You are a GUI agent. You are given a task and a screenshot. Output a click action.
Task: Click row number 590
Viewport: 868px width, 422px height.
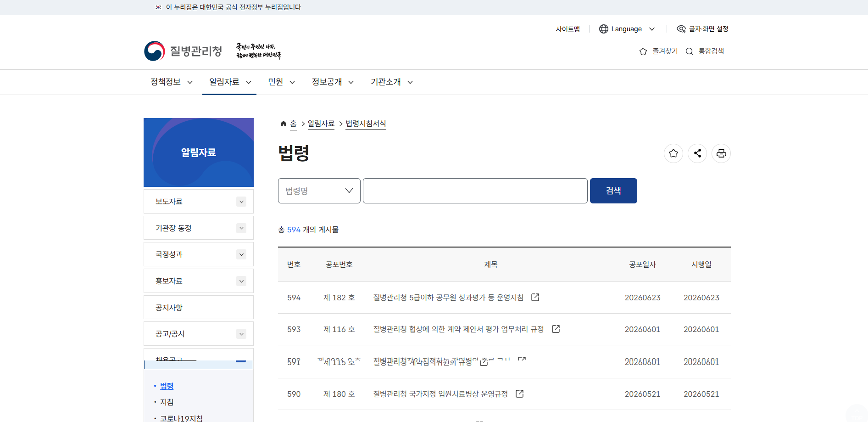tap(294, 394)
